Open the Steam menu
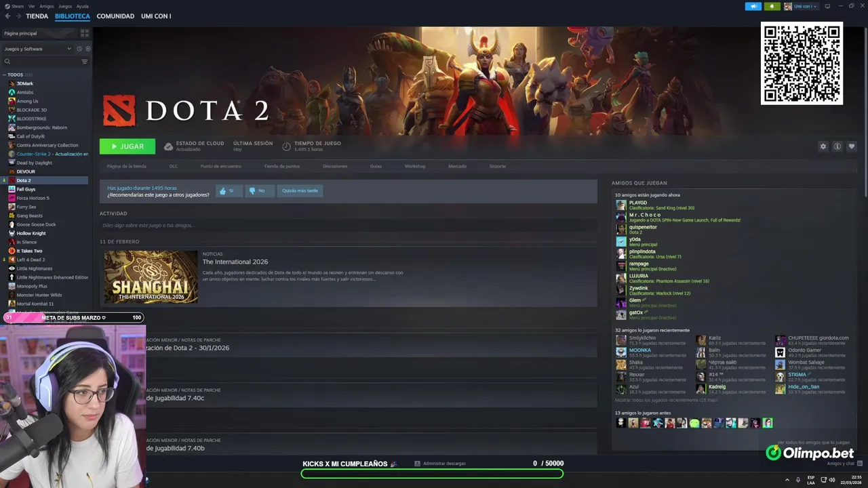The height and width of the screenshot is (488, 868). tap(15, 6)
